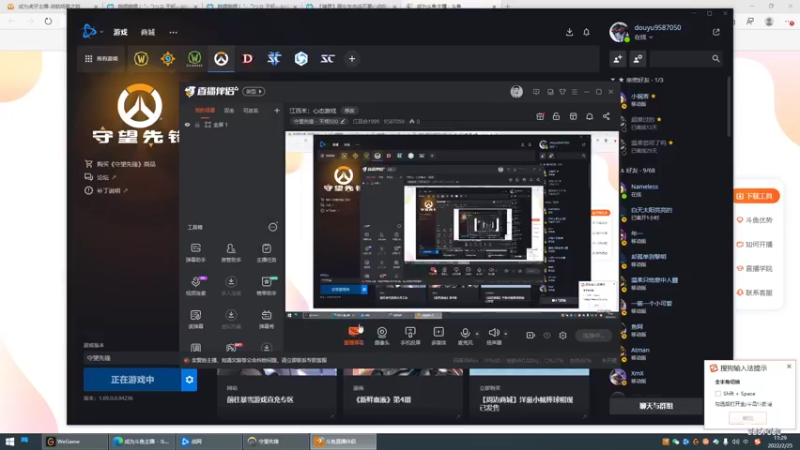Click the add friend icon

click(618, 59)
